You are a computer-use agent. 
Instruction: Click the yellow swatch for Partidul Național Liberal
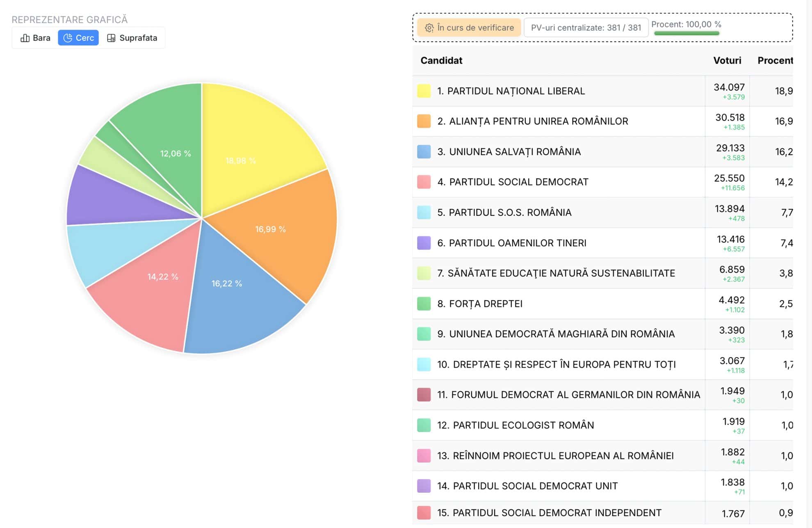point(424,91)
